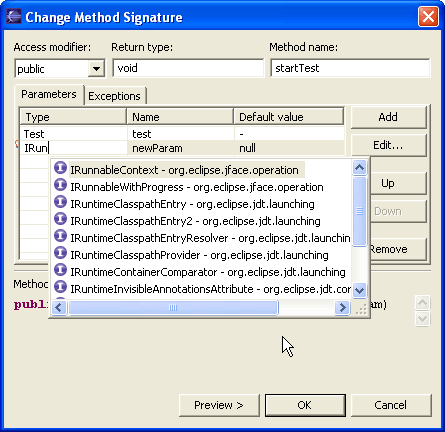Switch to the Exceptions tab
This screenshot has width=445, height=432.
[114, 96]
